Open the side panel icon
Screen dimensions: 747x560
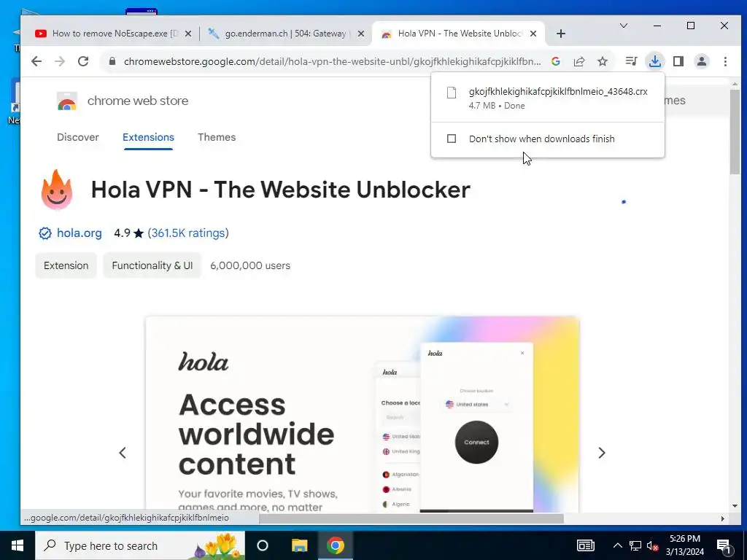678,61
